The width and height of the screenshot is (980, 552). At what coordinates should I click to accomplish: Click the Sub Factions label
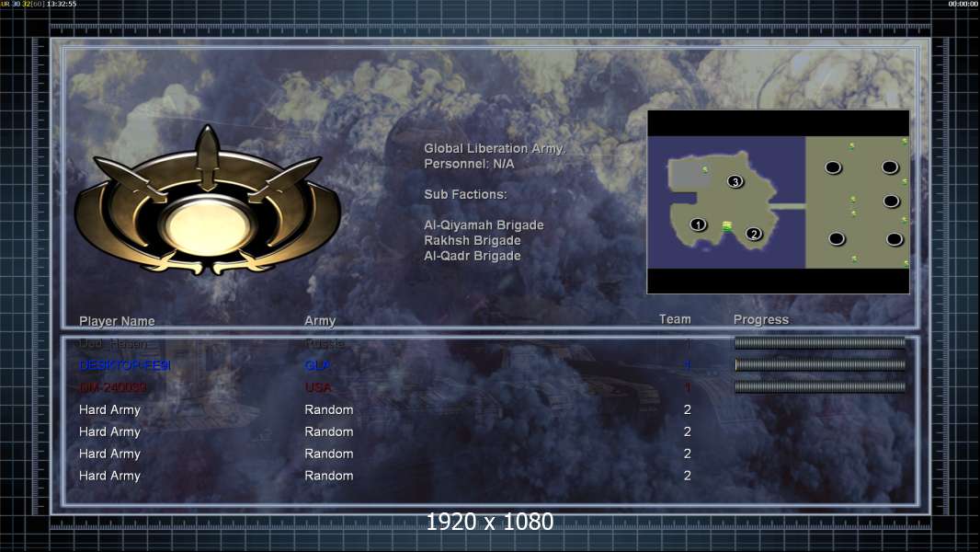click(465, 194)
